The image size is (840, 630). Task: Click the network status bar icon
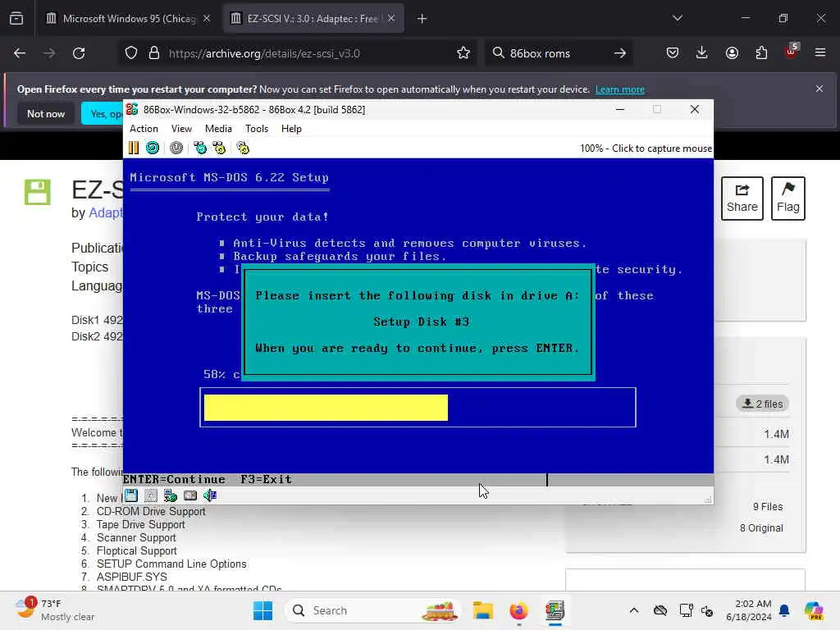[171, 495]
